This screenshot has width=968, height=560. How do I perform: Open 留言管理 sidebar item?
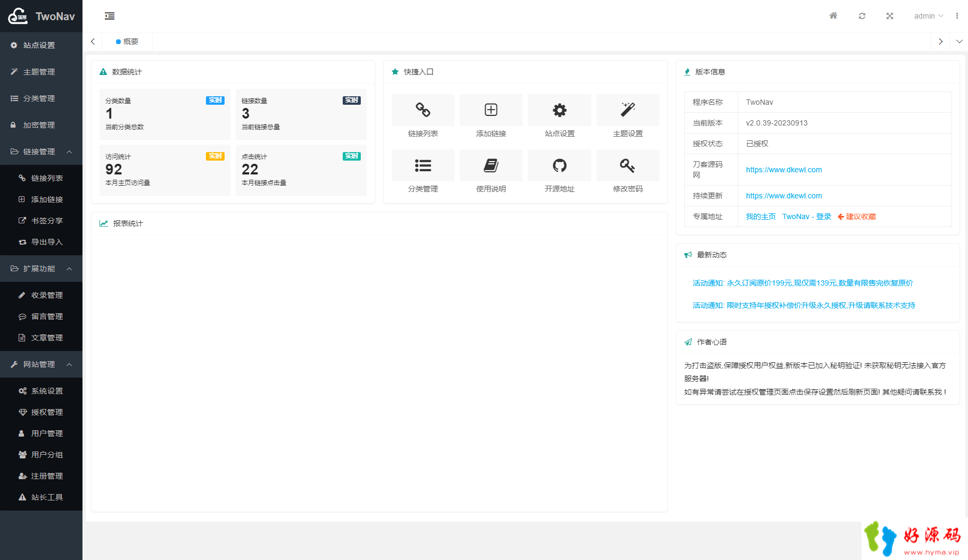(41, 316)
